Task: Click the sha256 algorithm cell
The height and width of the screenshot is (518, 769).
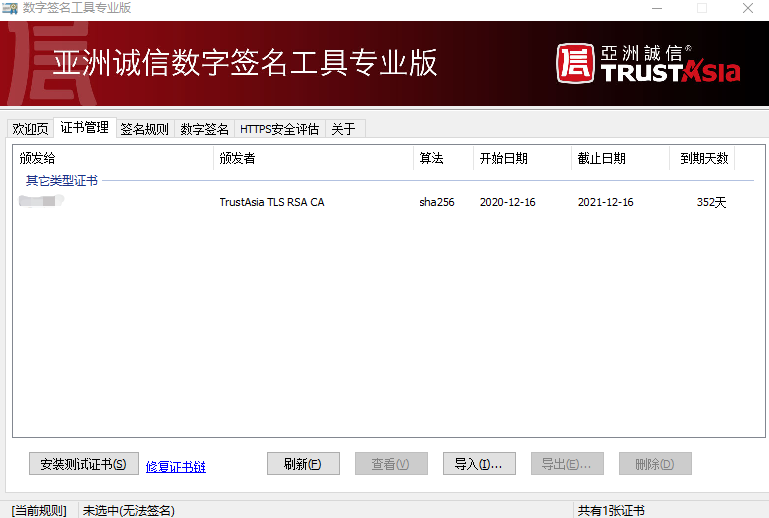Action: pyautogui.click(x=437, y=202)
